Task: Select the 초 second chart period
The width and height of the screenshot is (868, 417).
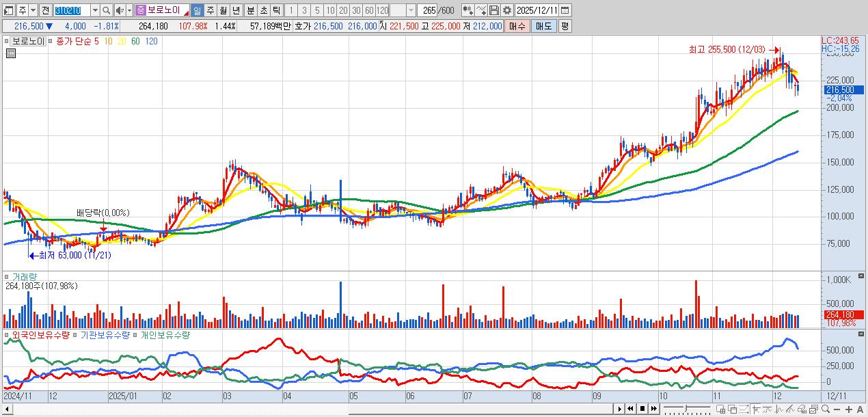Action: pos(263,10)
